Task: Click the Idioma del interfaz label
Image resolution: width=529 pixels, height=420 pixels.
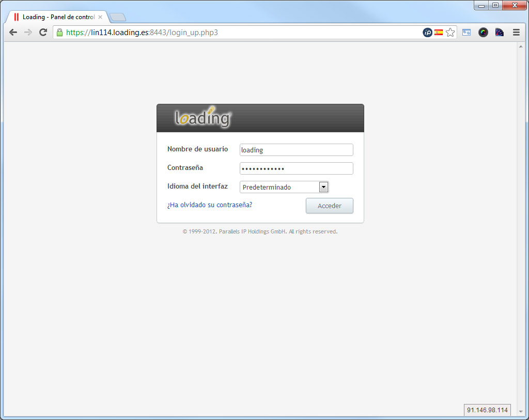Action: 197,186
